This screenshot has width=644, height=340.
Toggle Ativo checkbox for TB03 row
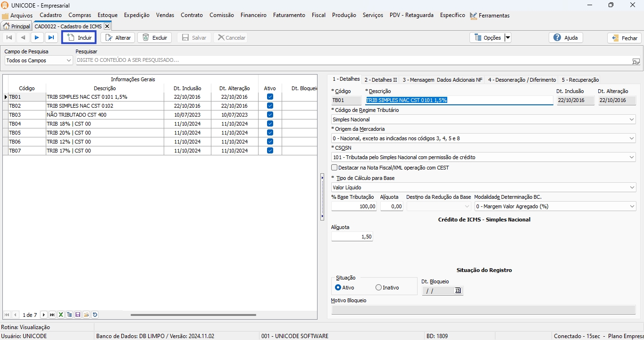click(270, 115)
